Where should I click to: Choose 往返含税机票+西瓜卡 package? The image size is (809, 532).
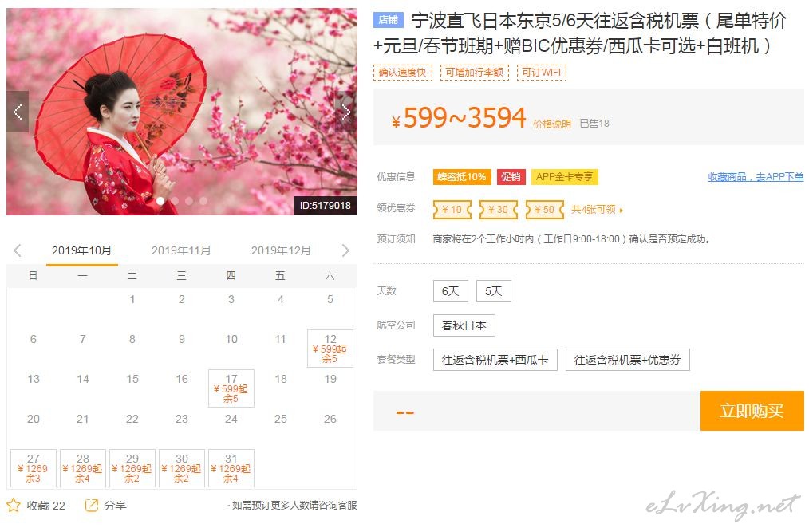(x=495, y=360)
